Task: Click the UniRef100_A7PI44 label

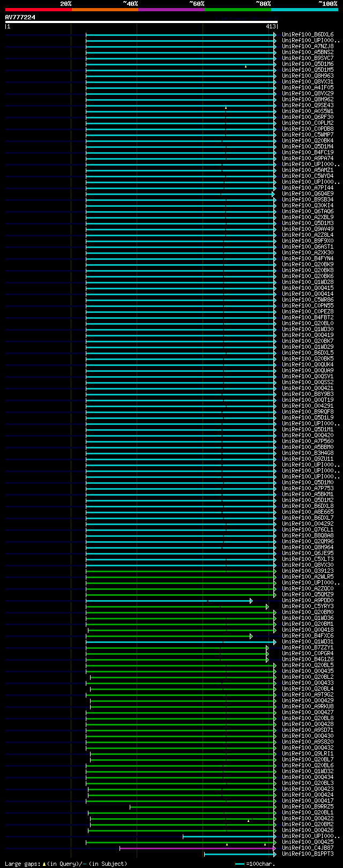Action: [x=308, y=188]
